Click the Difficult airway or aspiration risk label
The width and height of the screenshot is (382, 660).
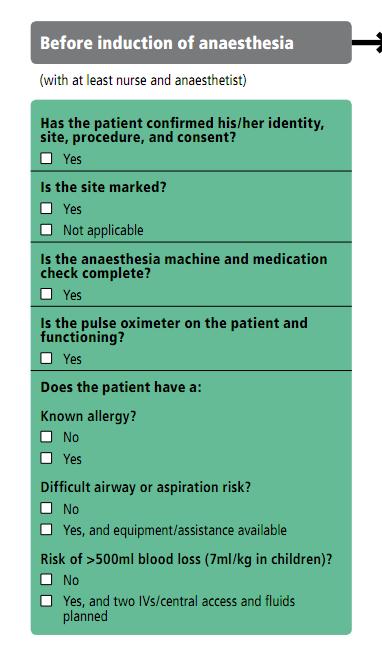pyautogui.click(x=146, y=487)
